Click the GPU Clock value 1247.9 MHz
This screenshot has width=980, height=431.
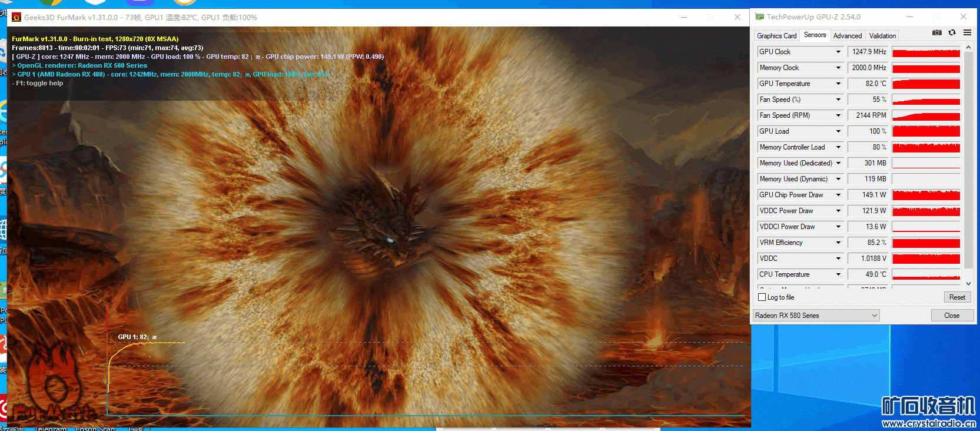[868, 52]
